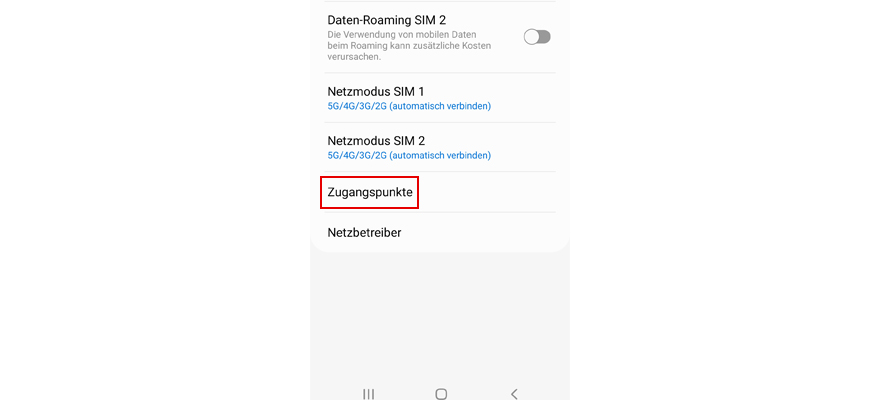Open the Netzmodus SIM 1 setting
The height and width of the screenshot is (400, 879).
pos(440,98)
